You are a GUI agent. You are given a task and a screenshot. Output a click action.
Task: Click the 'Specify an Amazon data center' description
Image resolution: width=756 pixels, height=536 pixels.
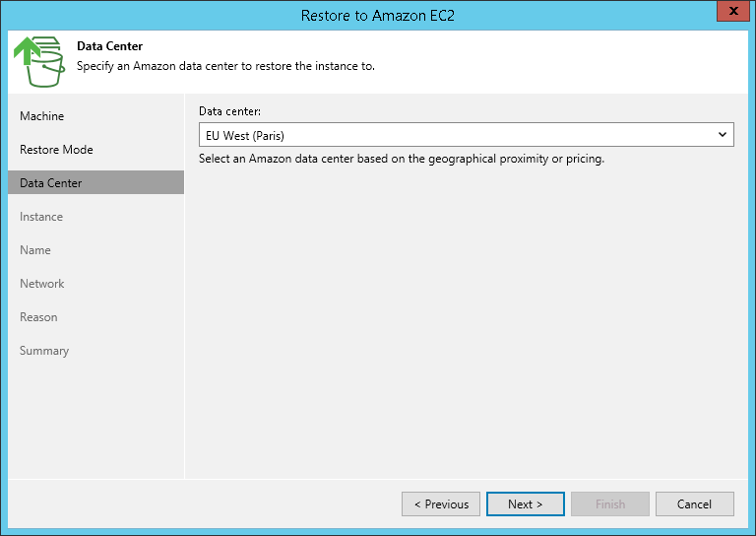(225, 66)
